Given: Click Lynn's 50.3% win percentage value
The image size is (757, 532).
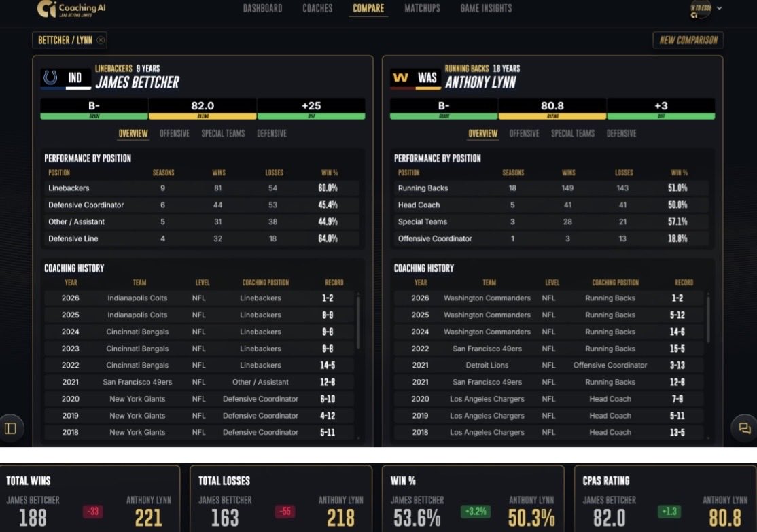Looking at the screenshot, I should click(531, 518).
